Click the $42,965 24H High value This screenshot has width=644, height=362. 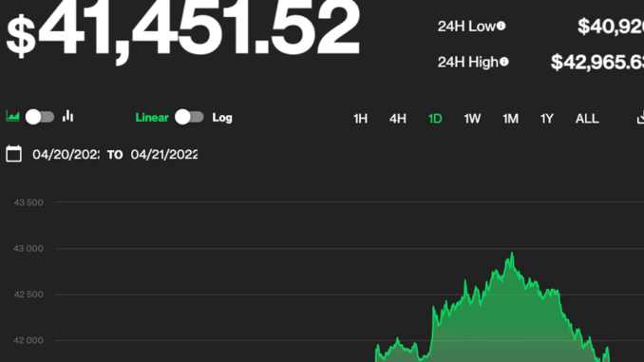597,62
